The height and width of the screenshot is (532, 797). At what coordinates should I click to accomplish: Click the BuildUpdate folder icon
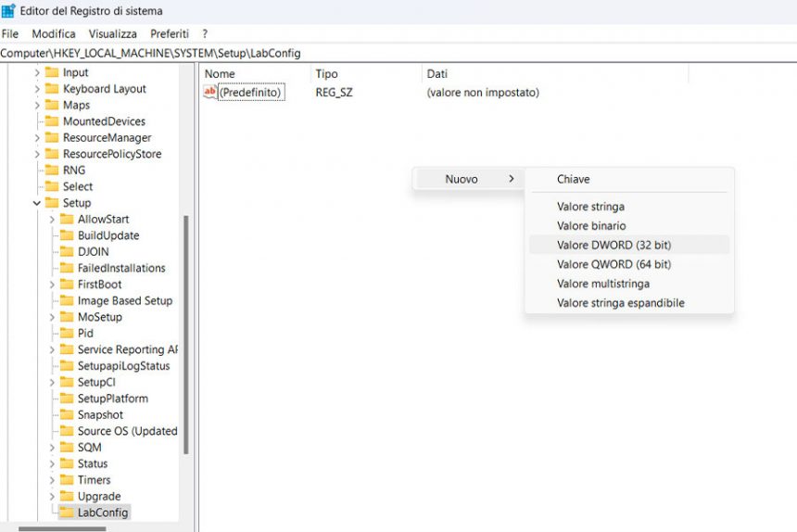(67, 235)
